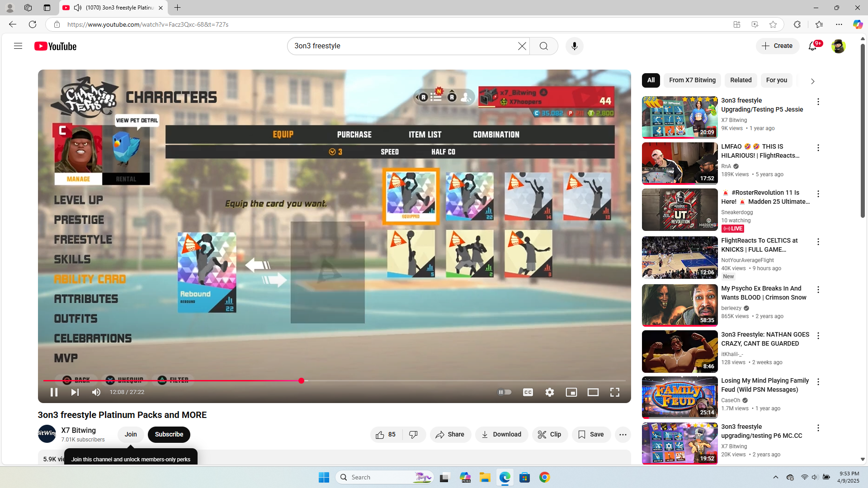Open the account avatar menu
The width and height of the screenshot is (868, 488).
838,46
